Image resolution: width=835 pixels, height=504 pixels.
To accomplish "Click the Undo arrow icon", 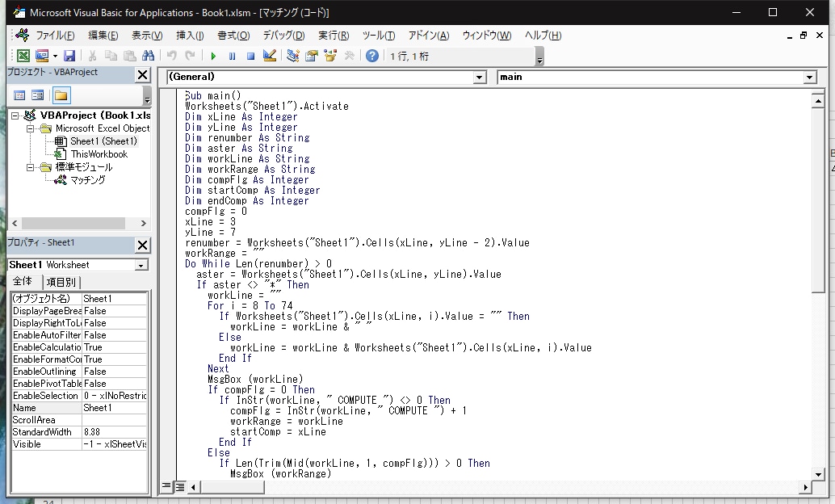I will [171, 56].
